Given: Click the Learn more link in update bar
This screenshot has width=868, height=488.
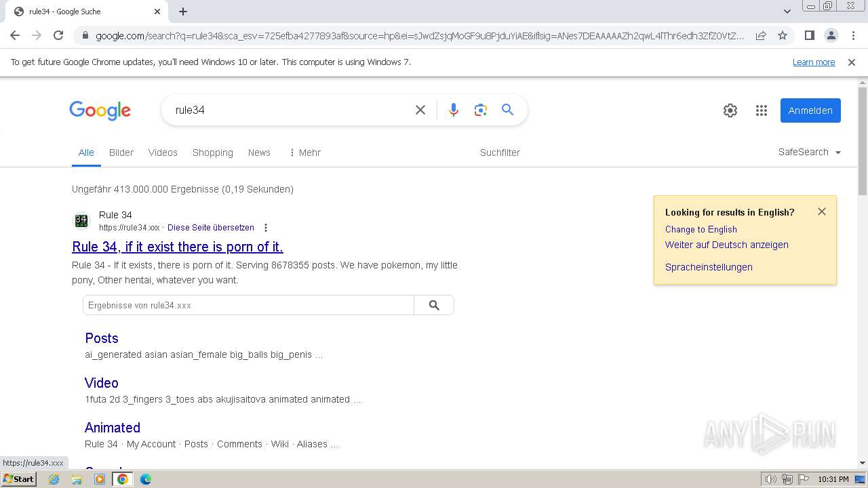Looking at the screenshot, I should point(814,62).
